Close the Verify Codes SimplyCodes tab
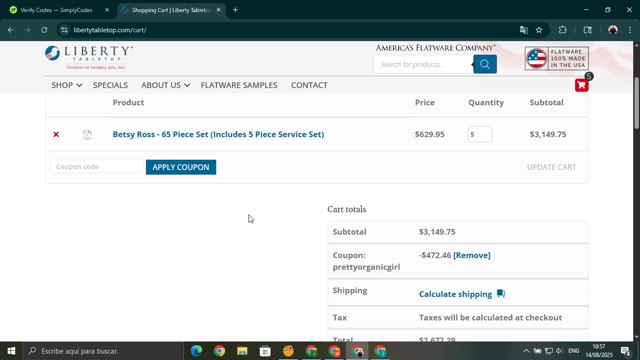Screen dimensions: 640x360 (x=107, y=10)
